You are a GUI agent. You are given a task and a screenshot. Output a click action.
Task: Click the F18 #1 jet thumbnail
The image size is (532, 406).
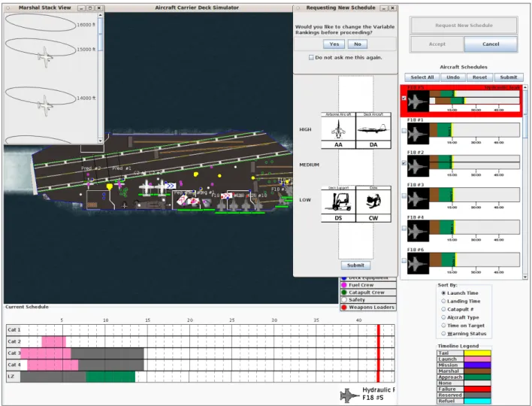click(x=418, y=134)
